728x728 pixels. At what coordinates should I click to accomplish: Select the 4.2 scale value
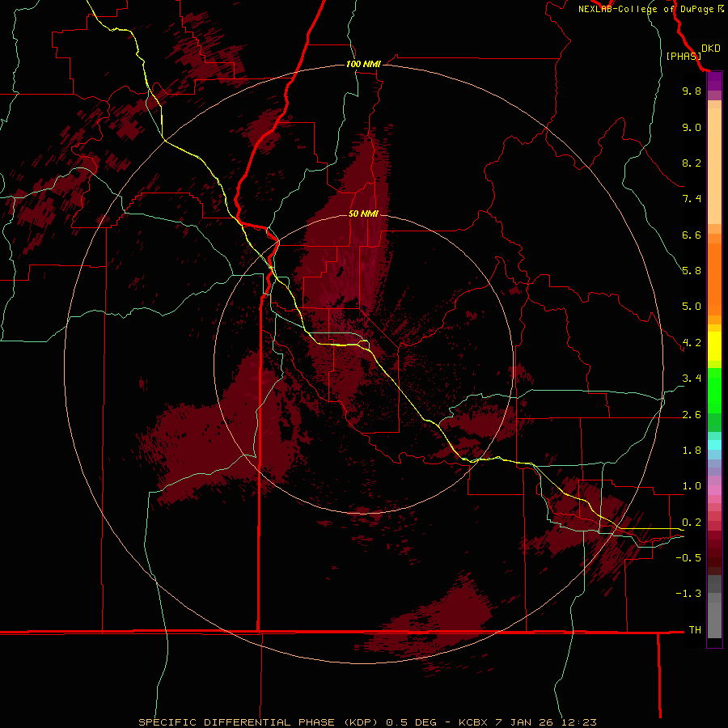coord(692,343)
